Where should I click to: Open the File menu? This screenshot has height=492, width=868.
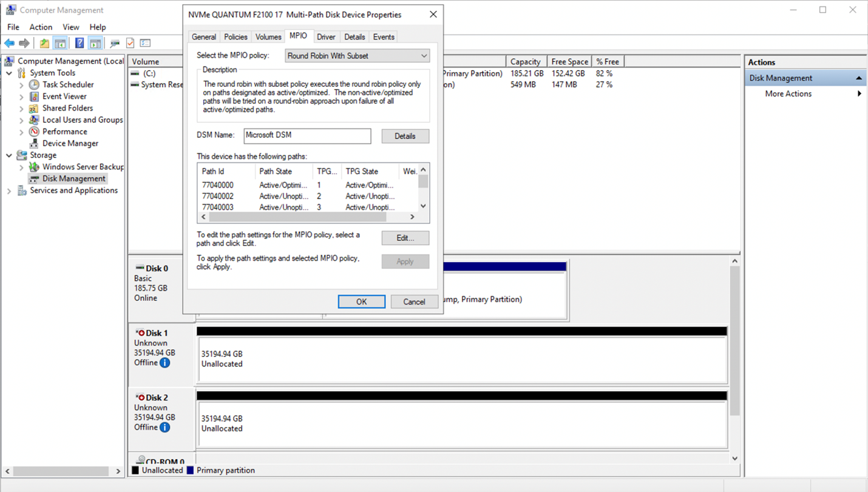click(13, 27)
